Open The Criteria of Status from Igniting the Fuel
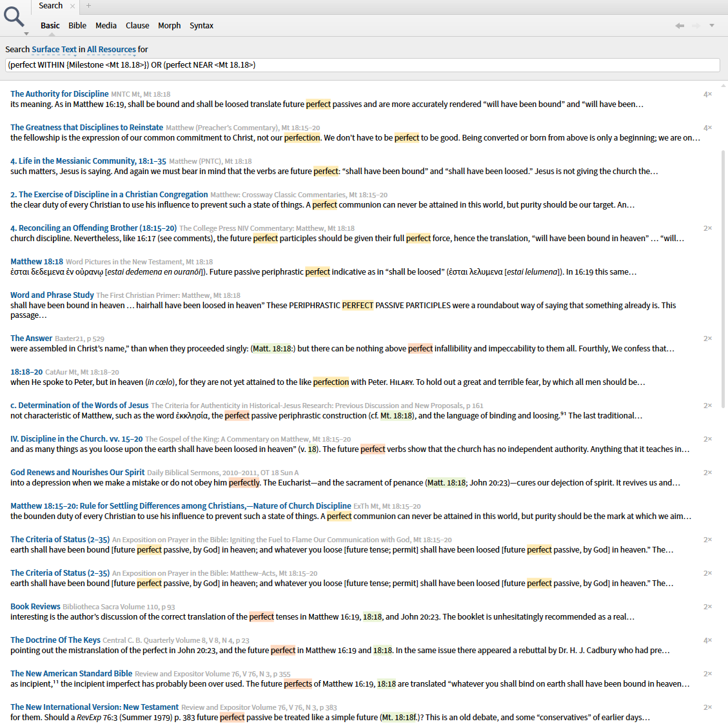The height and width of the screenshot is (726, 728). pyautogui.click(x=60, y=540)
